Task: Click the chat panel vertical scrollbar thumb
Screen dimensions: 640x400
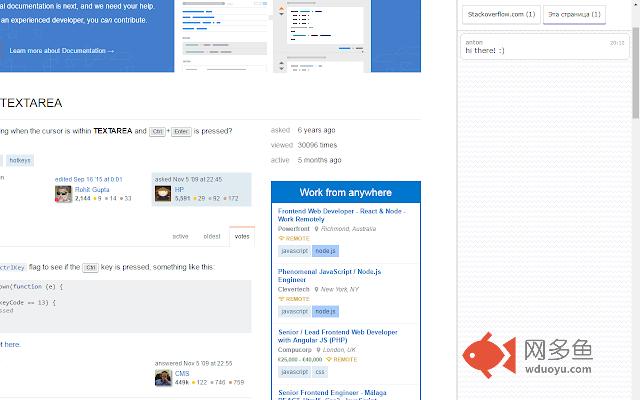Action: pyautogui.click(x=636, y=73)
